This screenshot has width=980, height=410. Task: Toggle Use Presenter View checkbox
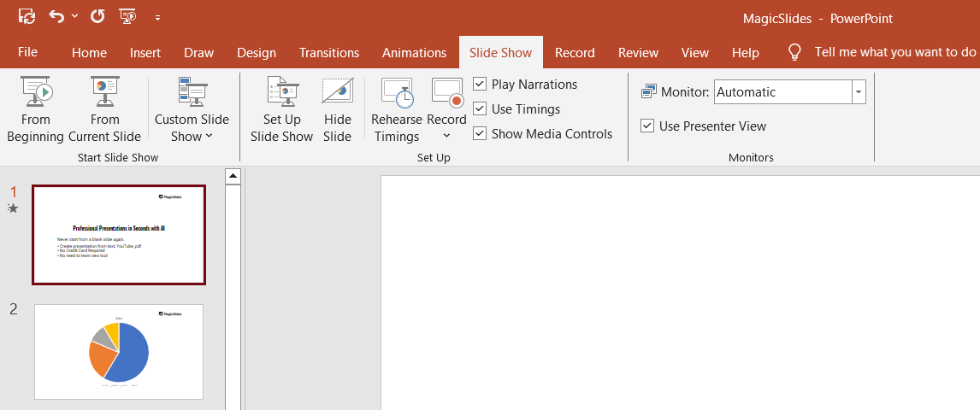tap(647, 126)
